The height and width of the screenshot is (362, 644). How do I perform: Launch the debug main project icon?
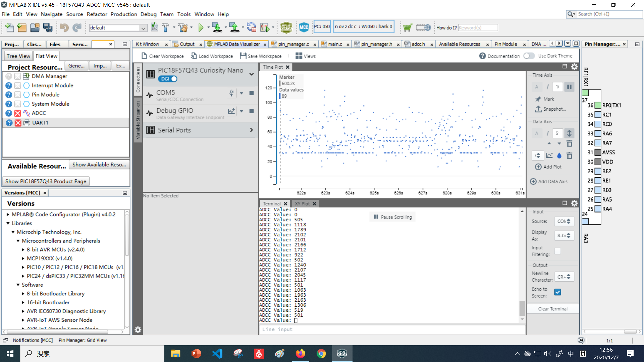click(x=265, y=27)
